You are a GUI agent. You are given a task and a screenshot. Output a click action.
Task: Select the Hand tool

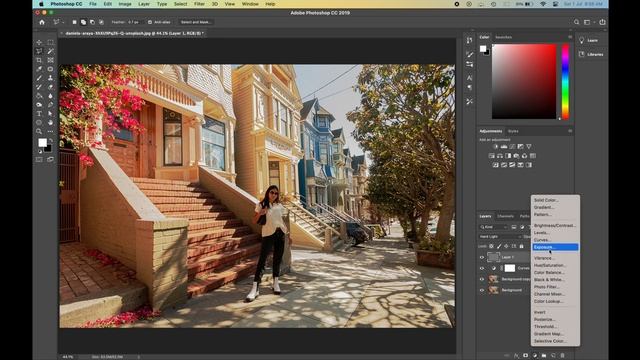[x=50, y=122]
